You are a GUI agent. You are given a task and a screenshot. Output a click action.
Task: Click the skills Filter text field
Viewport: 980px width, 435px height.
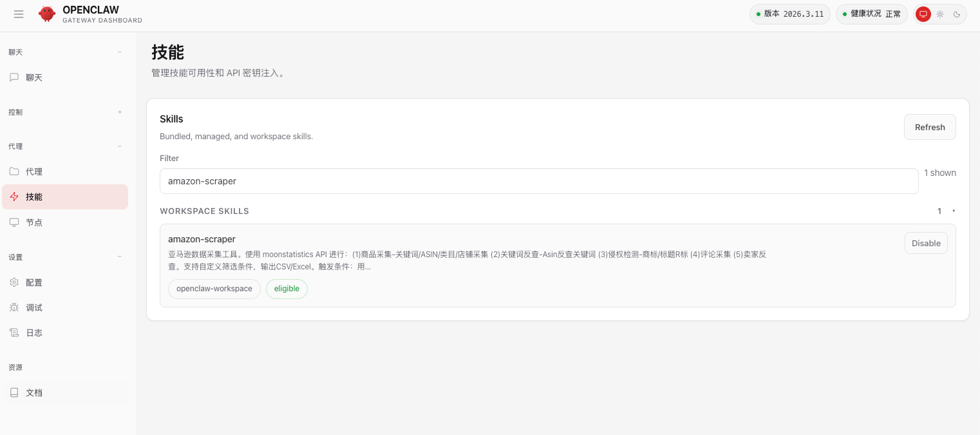click(x=538, y=181)
